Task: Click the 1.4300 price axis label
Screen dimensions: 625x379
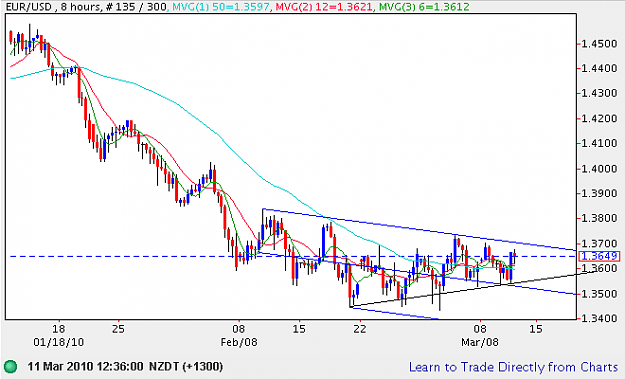Action: click(x=599, y=93)
